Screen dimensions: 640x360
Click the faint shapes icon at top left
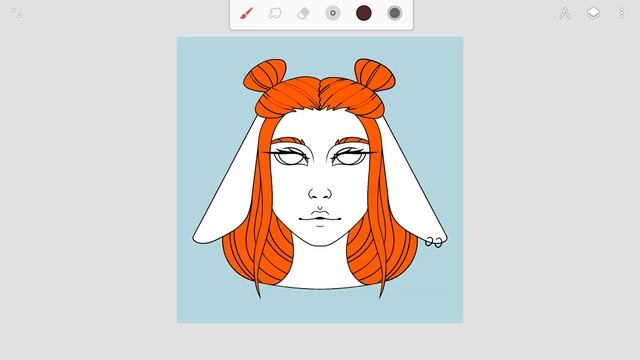click(x=16, y=13)
